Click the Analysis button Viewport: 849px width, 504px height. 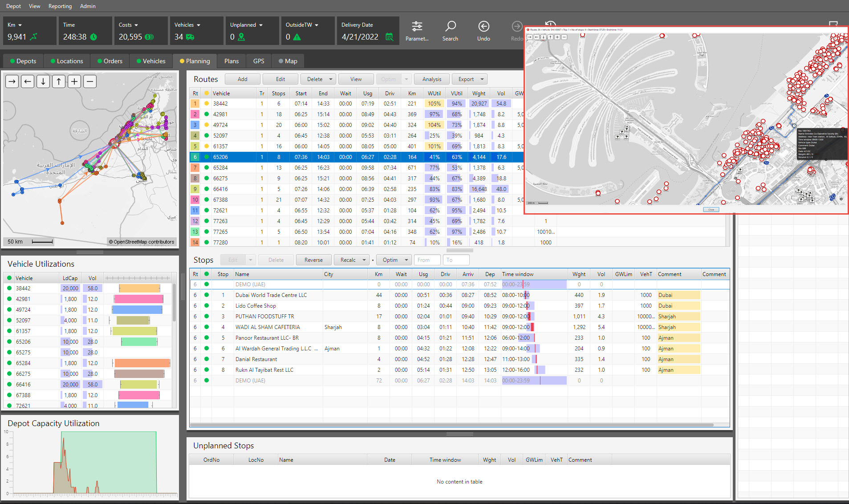pos(432,79)
